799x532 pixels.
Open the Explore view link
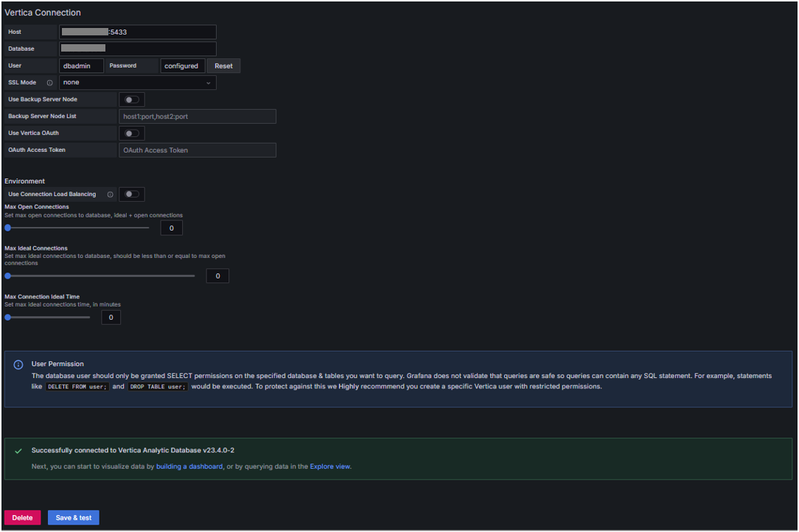point(330,466)
